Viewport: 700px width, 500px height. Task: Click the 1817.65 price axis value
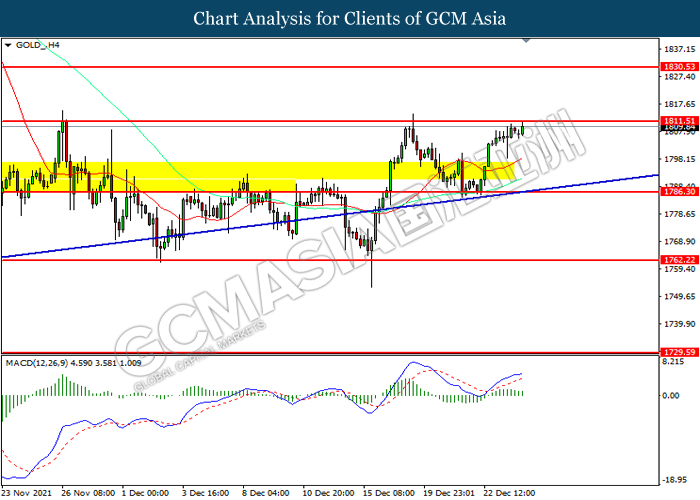[679, 104]
